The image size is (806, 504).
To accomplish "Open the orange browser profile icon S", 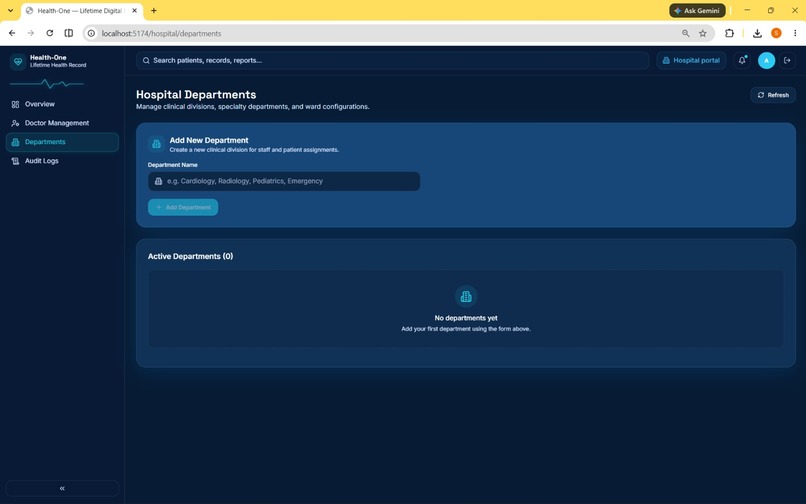I will click(x=776, y=33).
